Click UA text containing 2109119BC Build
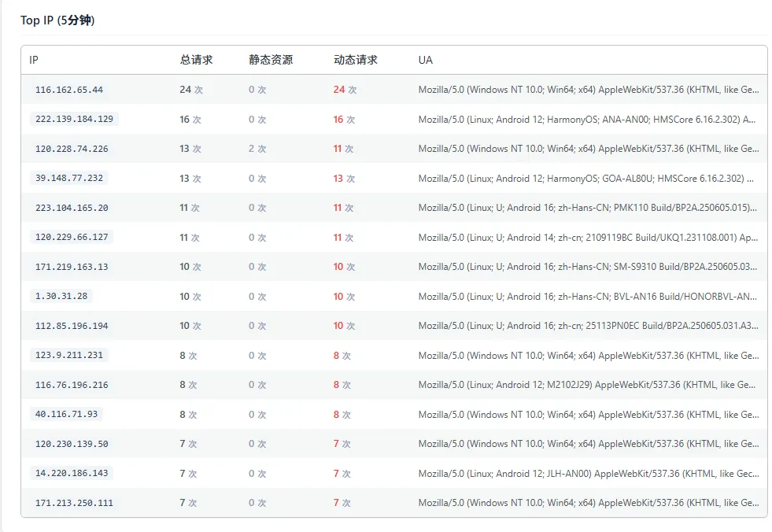This screenshot has height=532, width=772. click(x=589, y=238)
